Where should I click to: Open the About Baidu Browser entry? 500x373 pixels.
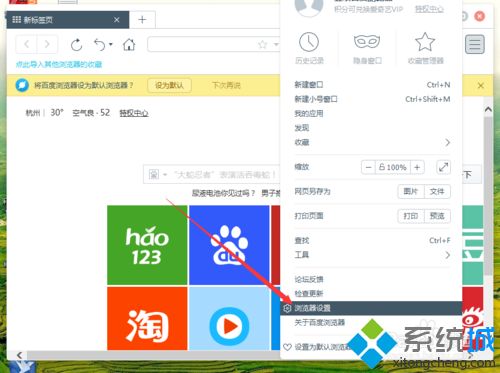[x=319, y=323]
